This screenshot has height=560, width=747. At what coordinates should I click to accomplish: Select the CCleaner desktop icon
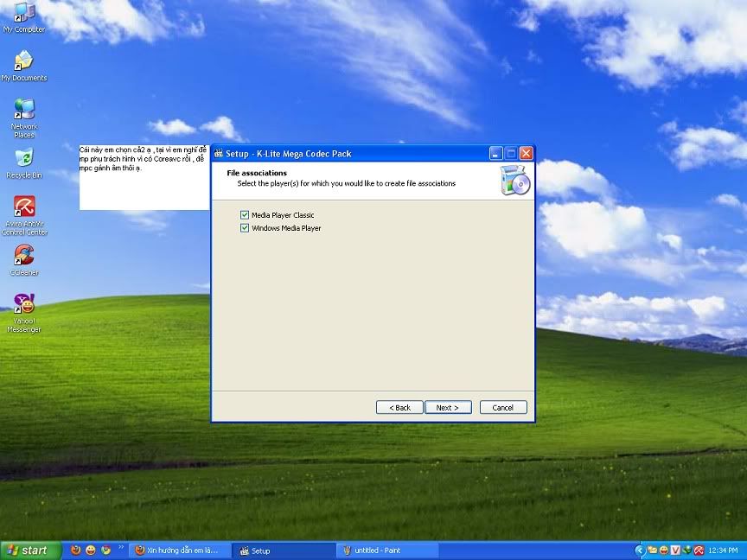(24, 260)
